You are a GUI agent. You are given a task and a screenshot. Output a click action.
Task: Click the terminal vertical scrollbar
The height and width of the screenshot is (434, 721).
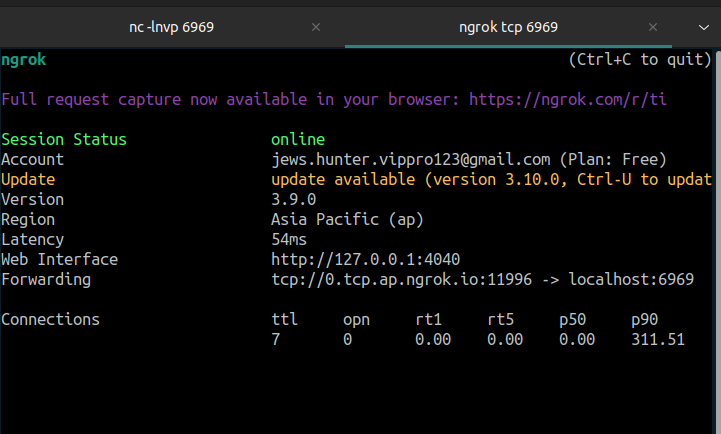pyautogui.click(x=717, y=241)
